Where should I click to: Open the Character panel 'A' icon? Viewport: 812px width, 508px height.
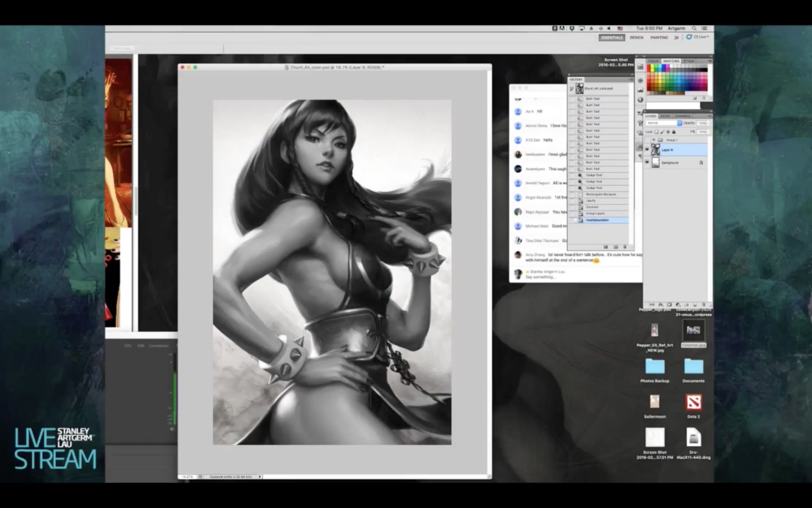pyautogui.click(x=640, y=147)
